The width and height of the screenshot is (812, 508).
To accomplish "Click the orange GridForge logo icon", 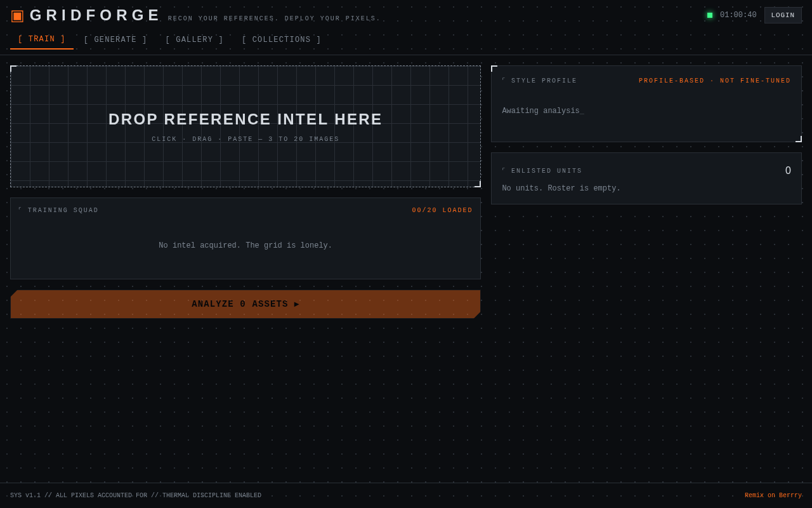I will coord(17,15).
